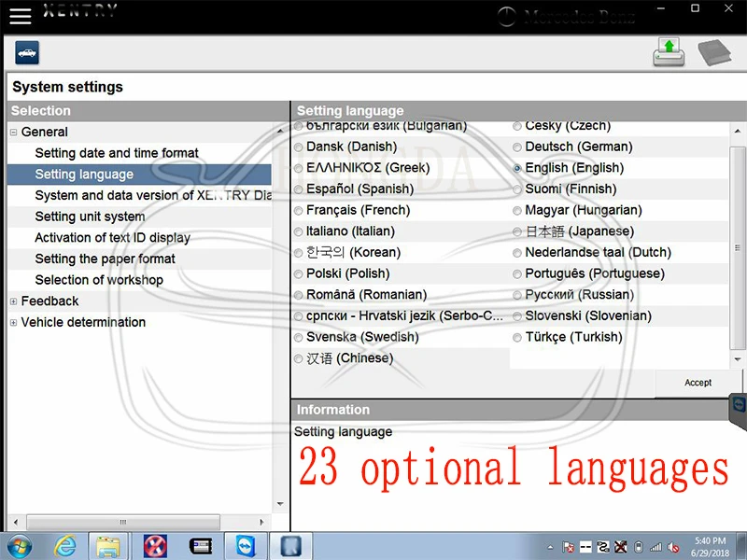Click the printer icon with green arrow
Screen dimensions: 747x560
(x=669, y=52)
